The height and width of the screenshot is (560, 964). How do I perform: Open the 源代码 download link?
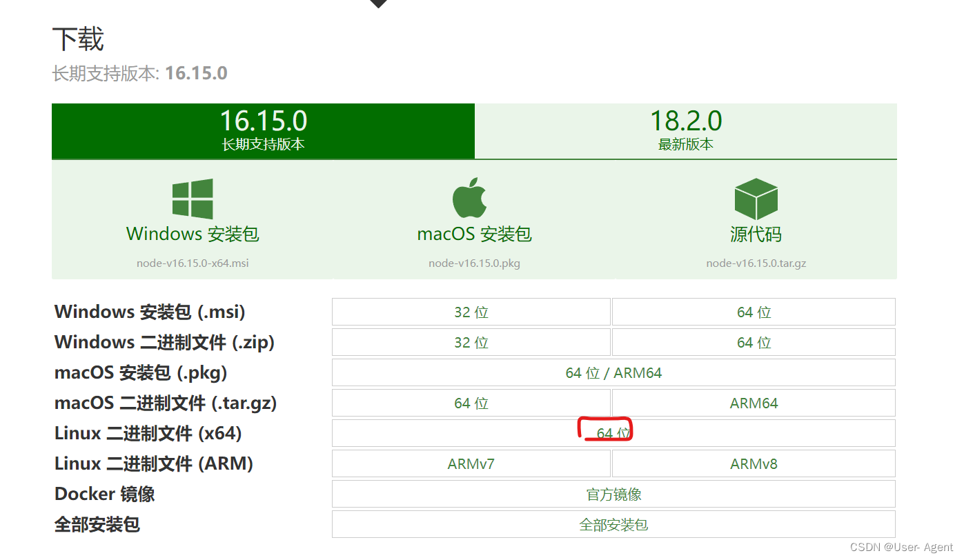(x=756, y=234)
